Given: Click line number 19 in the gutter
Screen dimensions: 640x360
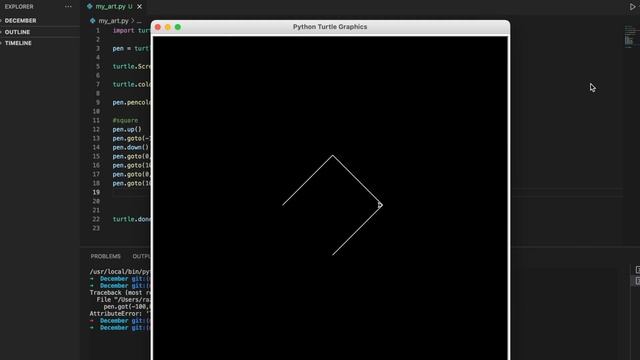Looking at the screenshot, I should 96,192.
